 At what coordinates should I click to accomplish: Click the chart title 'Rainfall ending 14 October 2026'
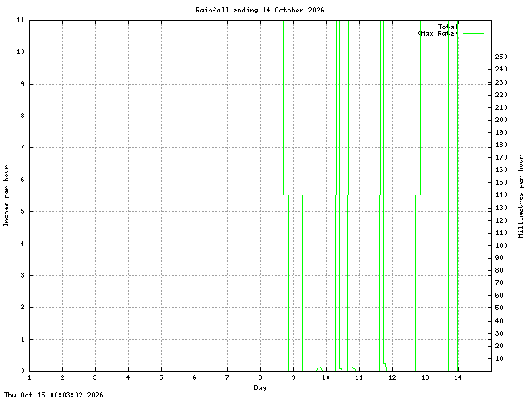[x=260, y=10]
